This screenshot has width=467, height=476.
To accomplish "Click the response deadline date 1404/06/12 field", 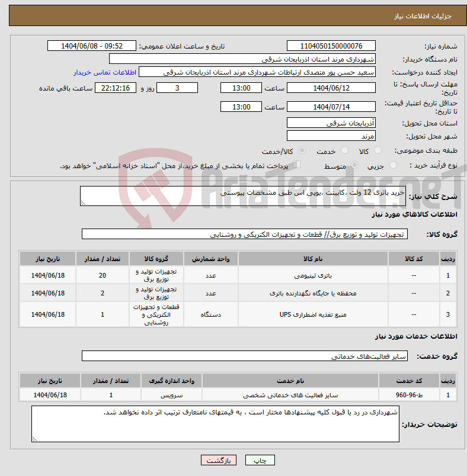I will pos(331,88).
